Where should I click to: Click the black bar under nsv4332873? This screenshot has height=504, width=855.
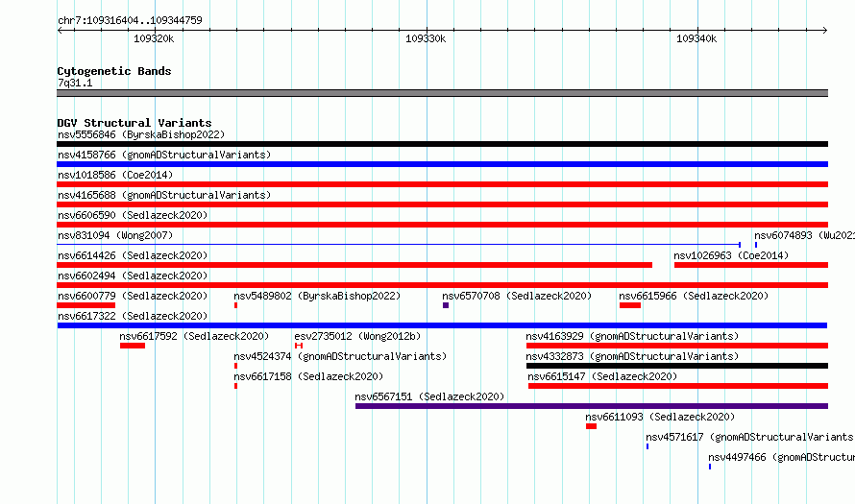click(x=677, y=366)
